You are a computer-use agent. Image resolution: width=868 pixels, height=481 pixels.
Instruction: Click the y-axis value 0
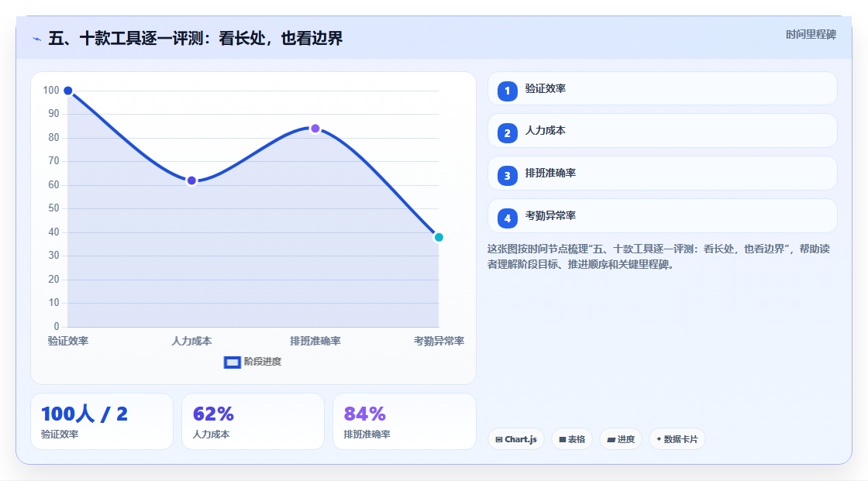[57, 326]
